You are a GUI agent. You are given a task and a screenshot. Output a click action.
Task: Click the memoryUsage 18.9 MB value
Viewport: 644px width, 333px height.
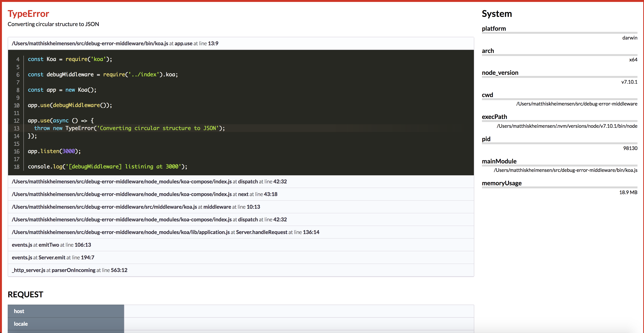point(628,192)
